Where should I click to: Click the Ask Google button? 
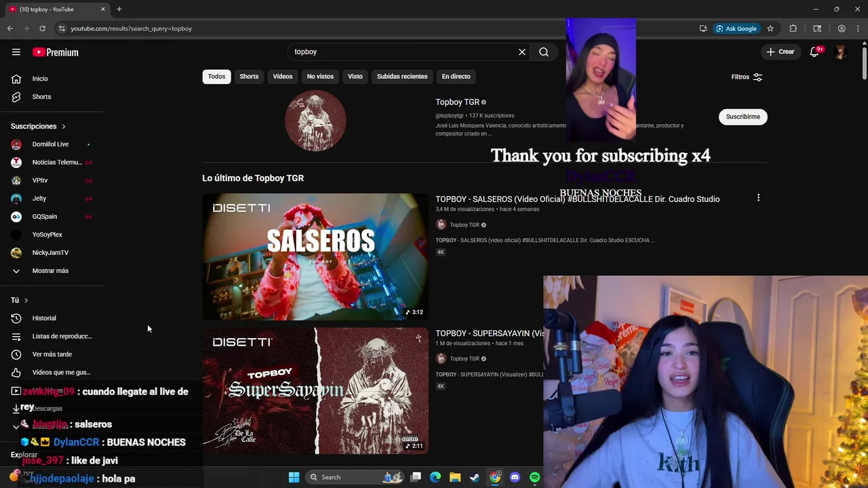(737, 28)
